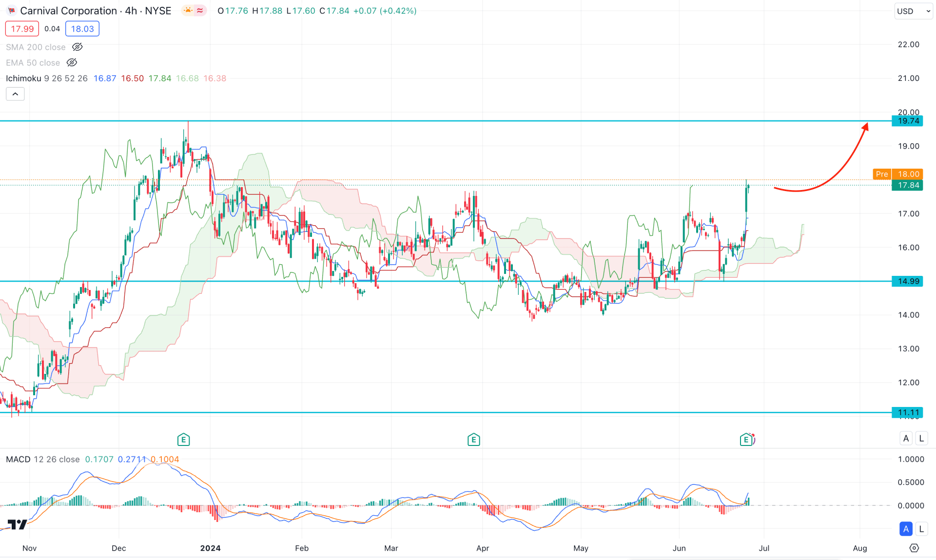The width and height of the screenshot is (936, 560).
Task: Open the USD currency dropdown
Action: coord(913,11)
